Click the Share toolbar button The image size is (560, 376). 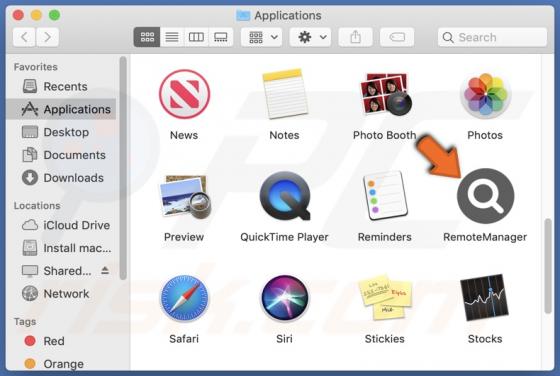[x=355, y=37]
